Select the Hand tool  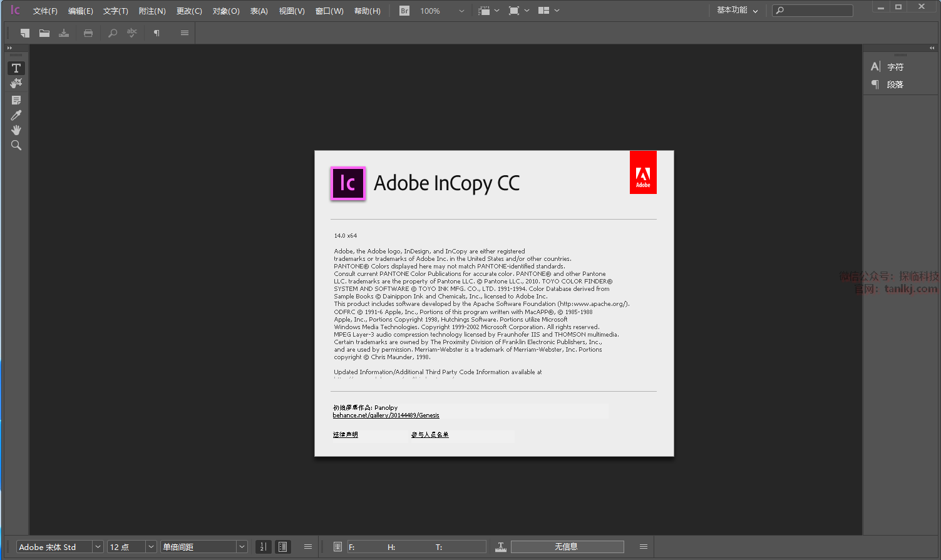click(x=16, y=130)
